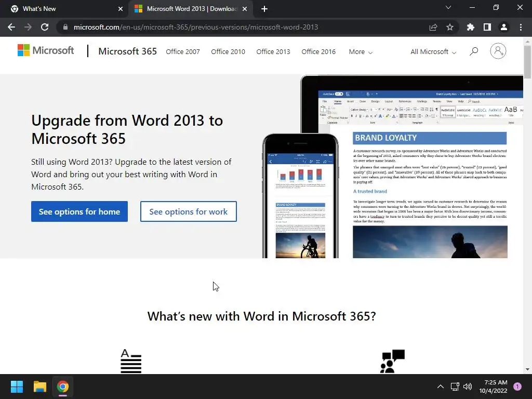Click the search magnifier icon on Microsoft site

pyautogui.click(x=474, y=51)
